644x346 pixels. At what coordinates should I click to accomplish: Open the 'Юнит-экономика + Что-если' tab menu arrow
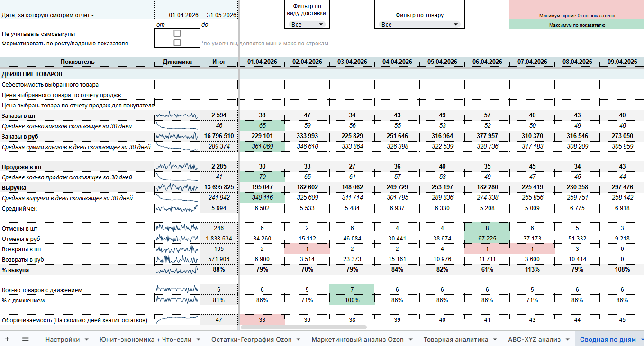pyautogui.click(x=198, y=339)
